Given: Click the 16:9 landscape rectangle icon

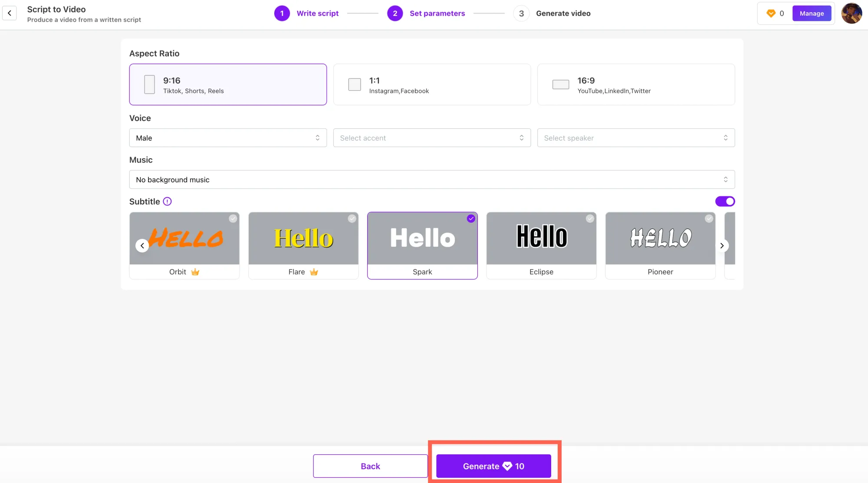Looking at the screenshot, I should pos(561,85).
